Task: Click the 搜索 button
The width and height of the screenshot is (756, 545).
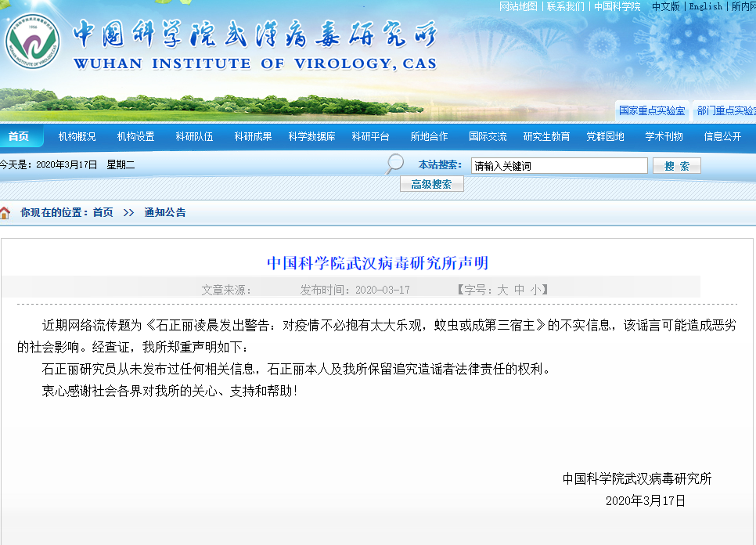Action: pos(676,166)
